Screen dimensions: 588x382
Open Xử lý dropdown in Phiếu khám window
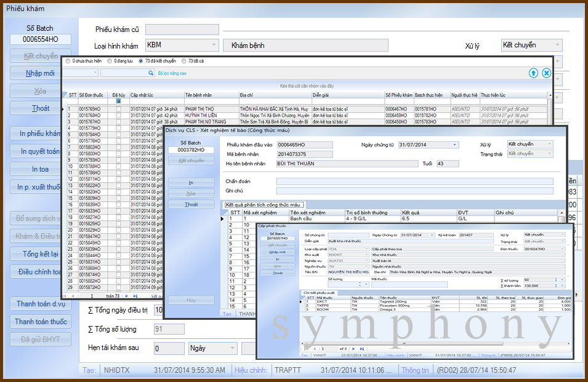pos(557,45)
